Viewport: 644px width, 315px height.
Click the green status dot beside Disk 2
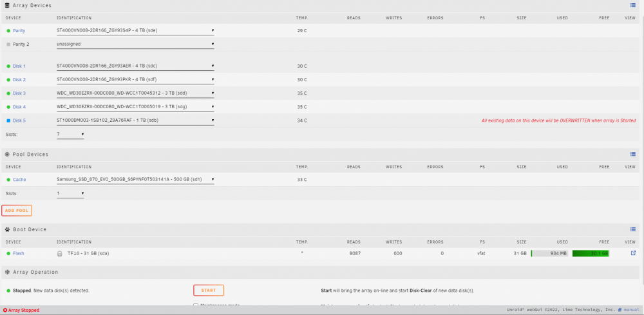8,80
